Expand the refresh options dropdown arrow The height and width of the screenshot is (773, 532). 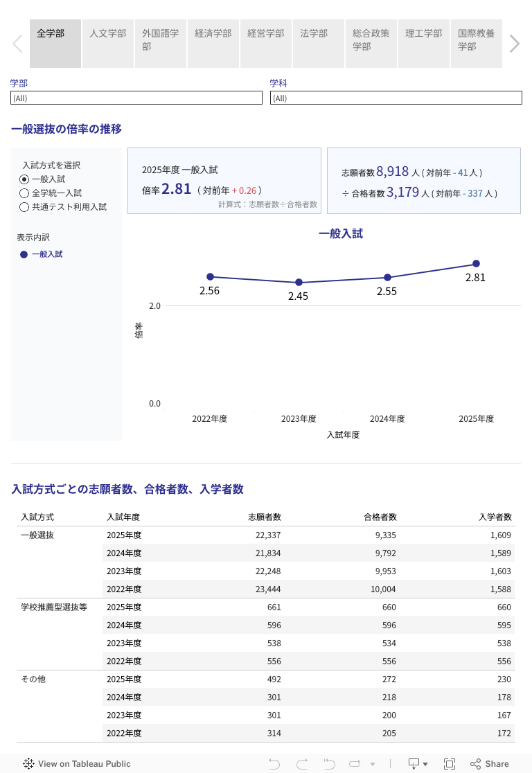pos(373,764)
